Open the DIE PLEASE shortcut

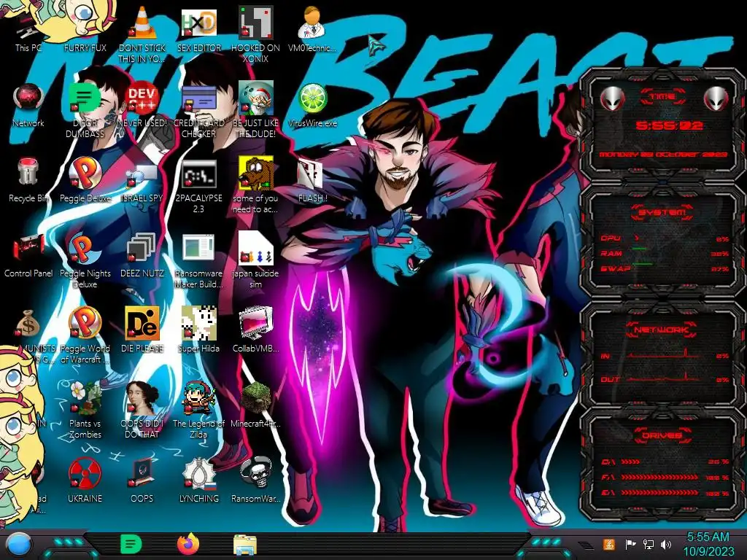coord(142,330)
